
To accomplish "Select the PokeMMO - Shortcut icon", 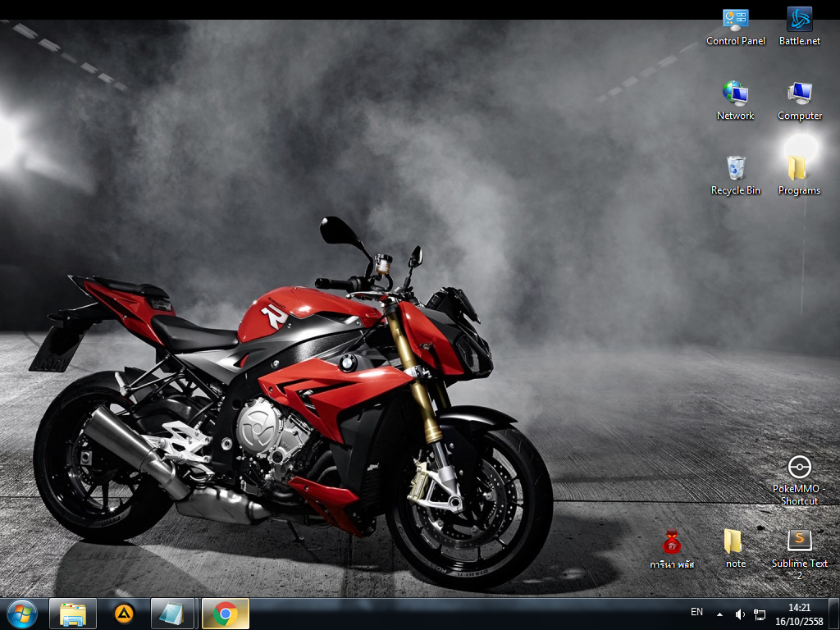I will tap(799, 481).
